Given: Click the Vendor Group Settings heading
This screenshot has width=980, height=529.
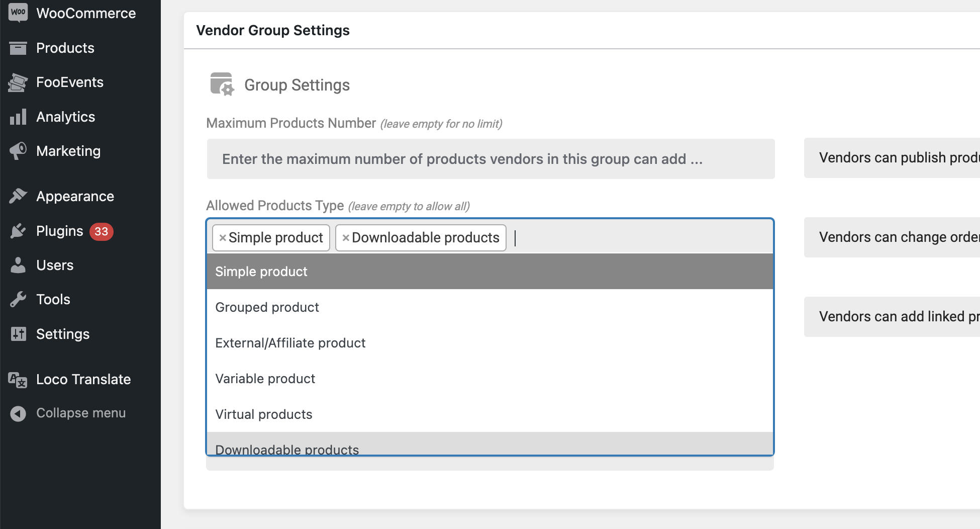Looking at the screenshot, I should click(x=273, y=30).
